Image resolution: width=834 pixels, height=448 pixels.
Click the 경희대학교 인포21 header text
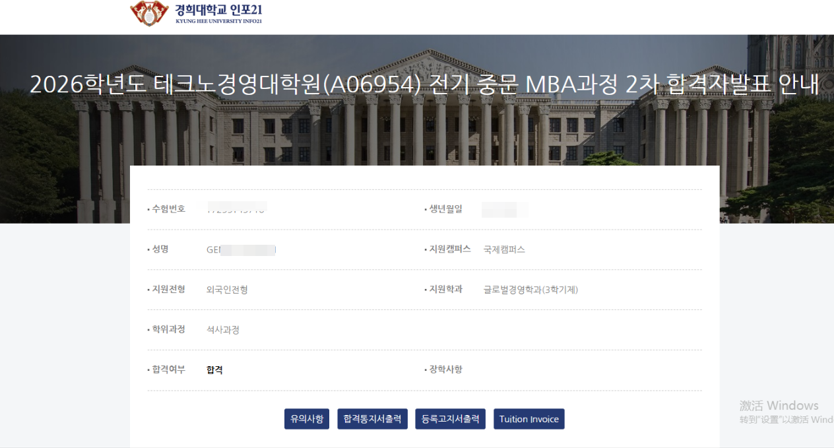218,12
